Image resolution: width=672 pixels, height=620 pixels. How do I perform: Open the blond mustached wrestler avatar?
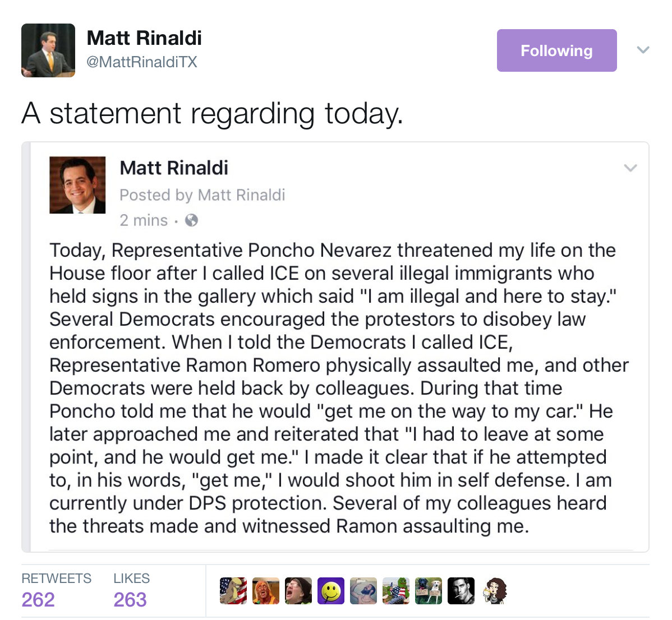tap(266, 591)
